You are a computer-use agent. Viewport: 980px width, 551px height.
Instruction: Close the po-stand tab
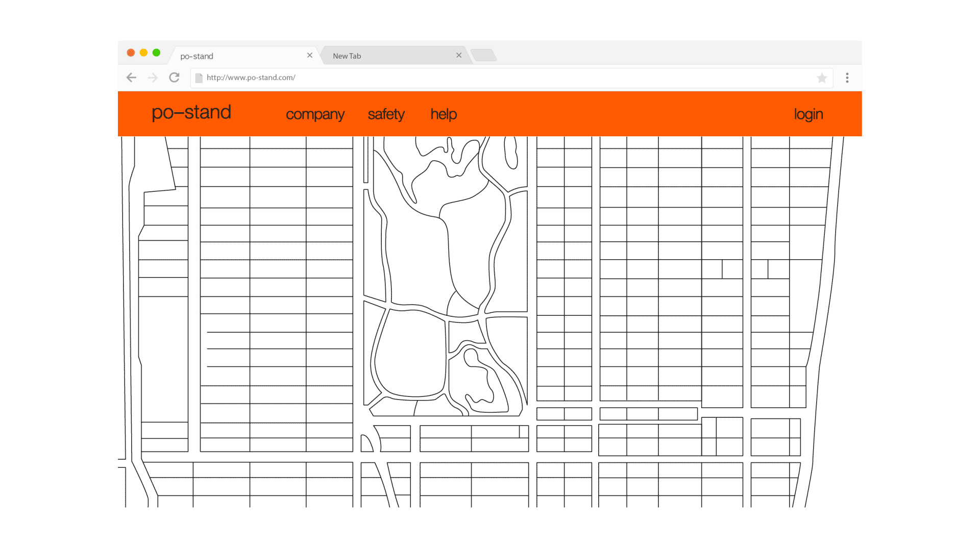(310, 55)
